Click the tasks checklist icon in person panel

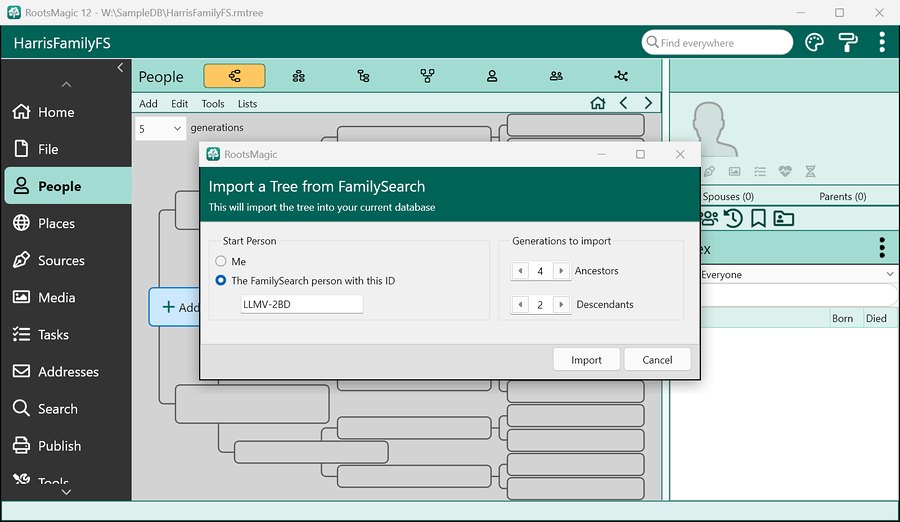point(760,171)
